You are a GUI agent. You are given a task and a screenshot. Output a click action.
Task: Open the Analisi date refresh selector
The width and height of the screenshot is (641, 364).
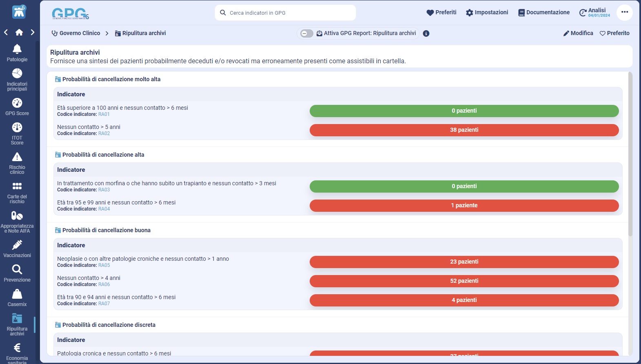[x=594, y=13]
